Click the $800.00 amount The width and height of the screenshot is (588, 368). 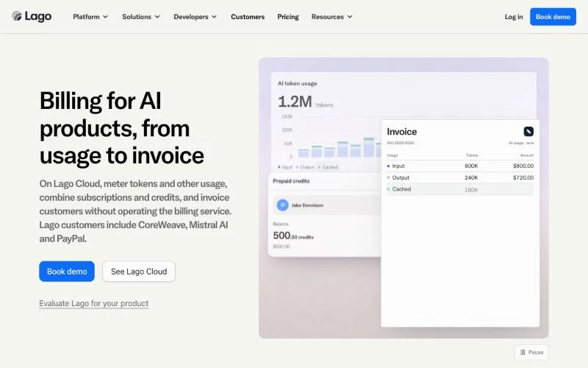[x=523, y=166]
